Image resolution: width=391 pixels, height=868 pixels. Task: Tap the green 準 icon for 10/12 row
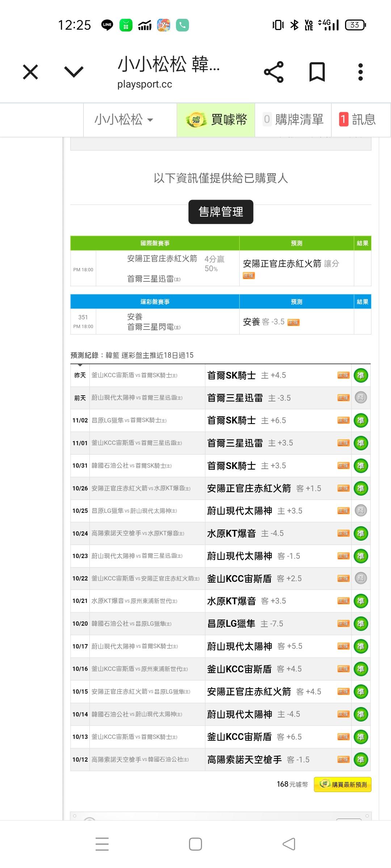pos(361,759)
